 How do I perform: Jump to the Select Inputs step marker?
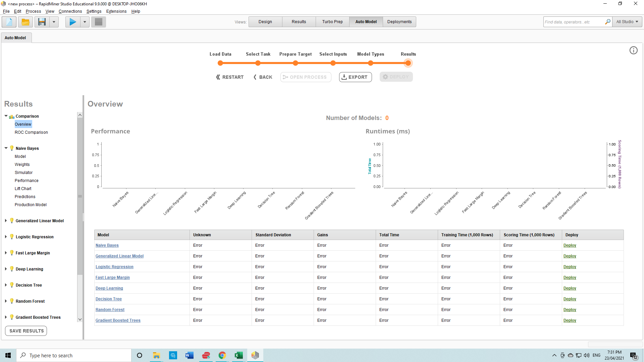(x=333, y=63)
